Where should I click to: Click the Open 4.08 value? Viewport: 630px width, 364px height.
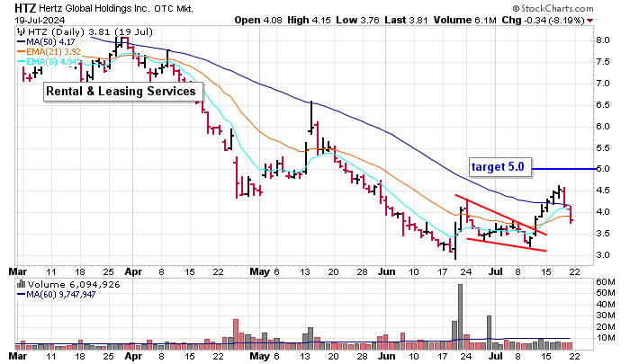(258, 20)
